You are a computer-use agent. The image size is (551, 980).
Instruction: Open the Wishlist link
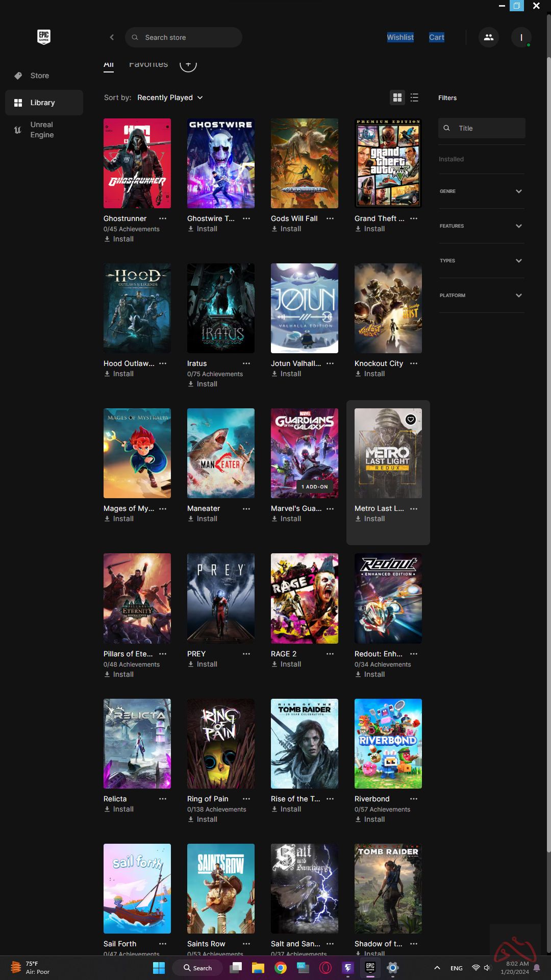tap(400, 37)
